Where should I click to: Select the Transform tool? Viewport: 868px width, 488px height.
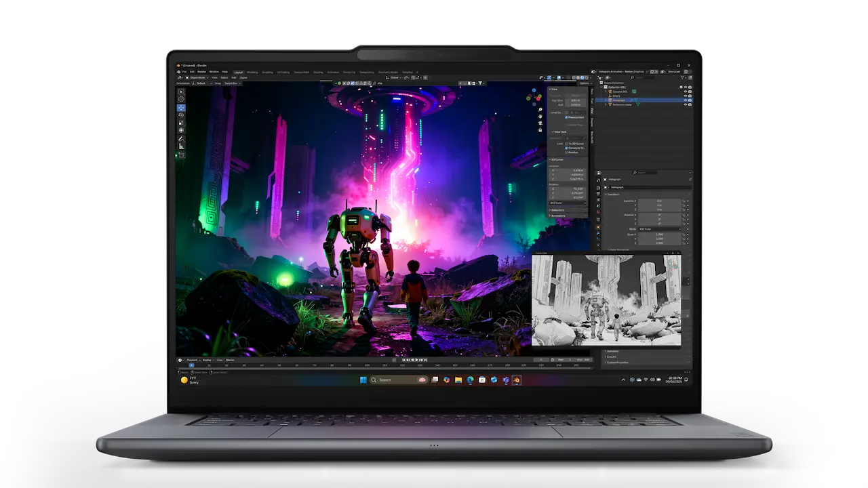click(181, 130)
